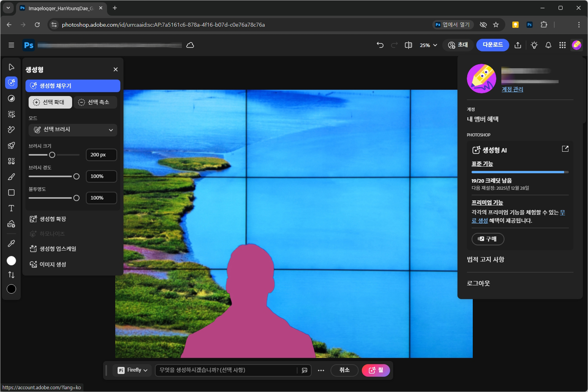Click 앱에서 열기 in address bar
The width and height of the screenshot is (588, 392).
(453, 25)
